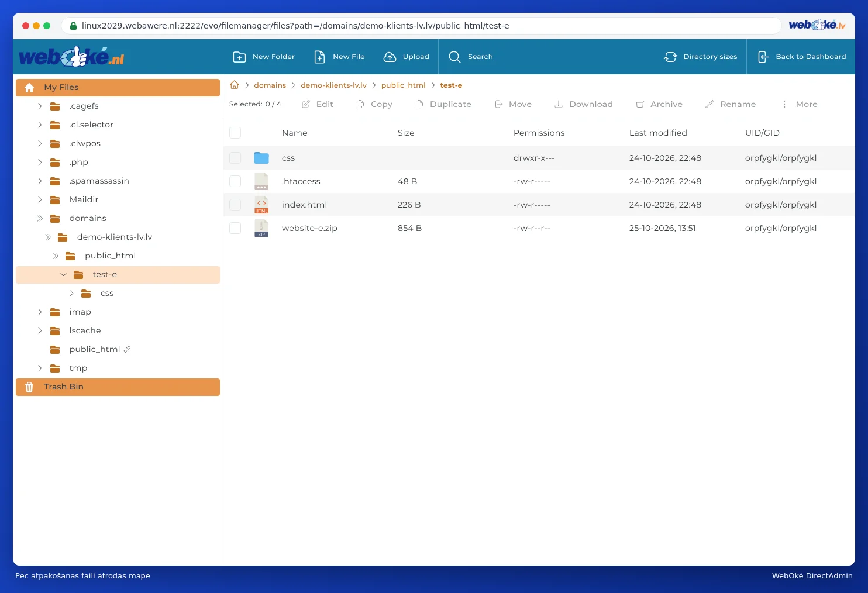
Task: Check the index.html row checkbox
Action: (x=235, y=205)
